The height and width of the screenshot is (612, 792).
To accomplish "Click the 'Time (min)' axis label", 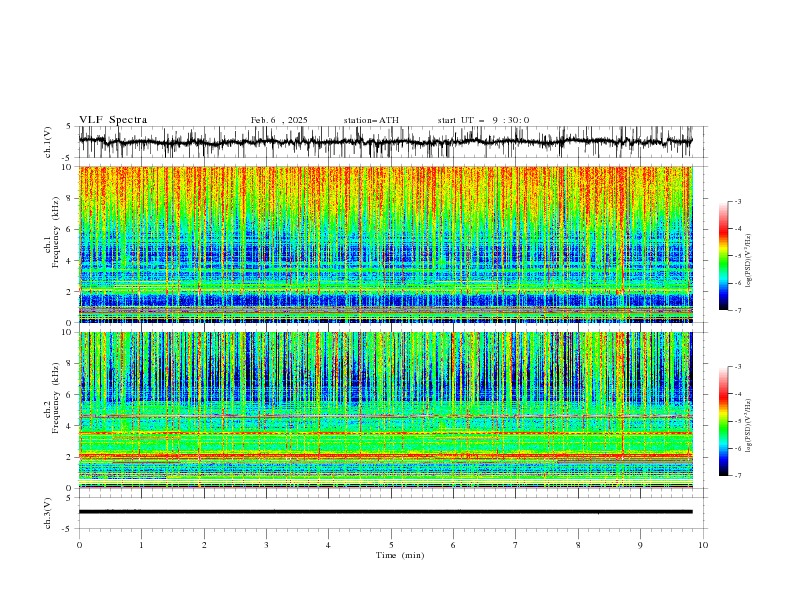I will [x=400, y=555].
